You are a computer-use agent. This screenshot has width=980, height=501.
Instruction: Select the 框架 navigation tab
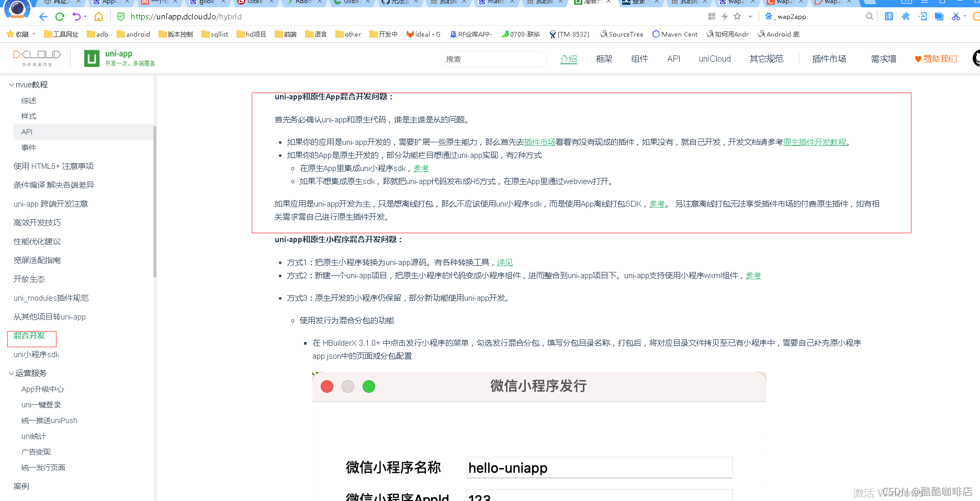(x=604, y=59)
